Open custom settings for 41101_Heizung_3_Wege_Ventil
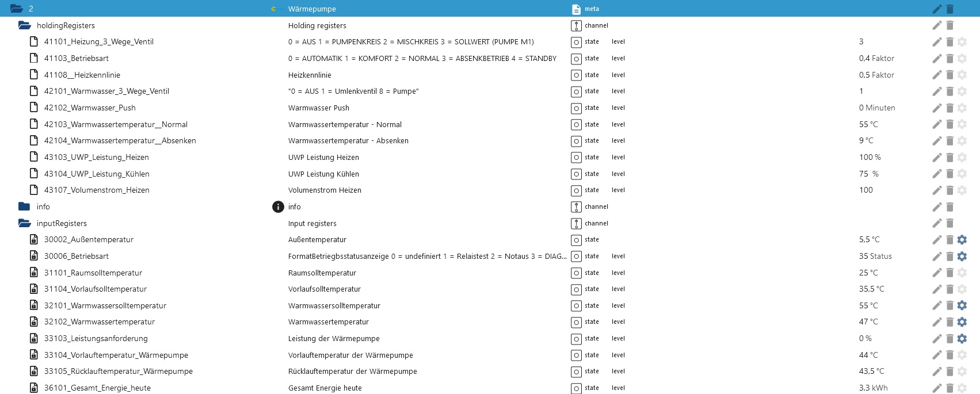Viewport: 980px width, 394px height. 962,42
